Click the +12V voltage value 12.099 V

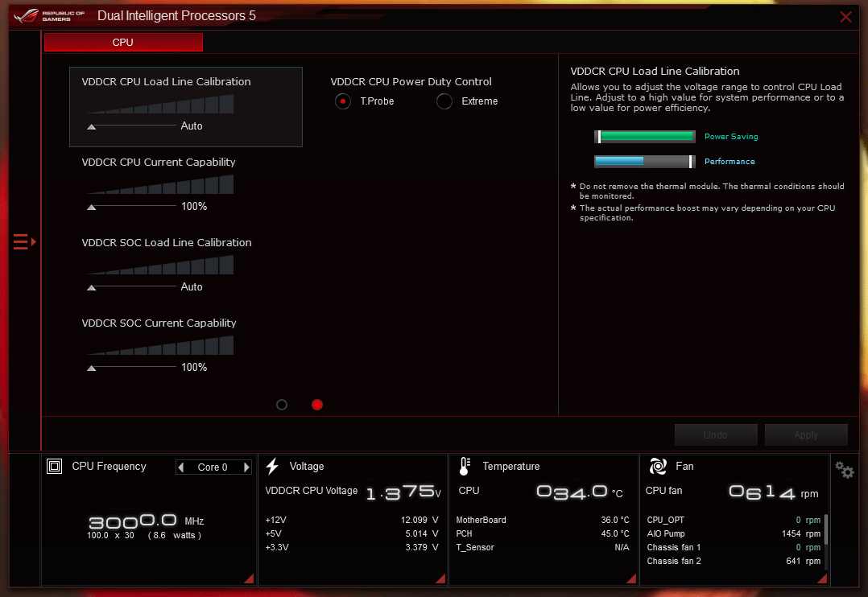click(419, 520)
